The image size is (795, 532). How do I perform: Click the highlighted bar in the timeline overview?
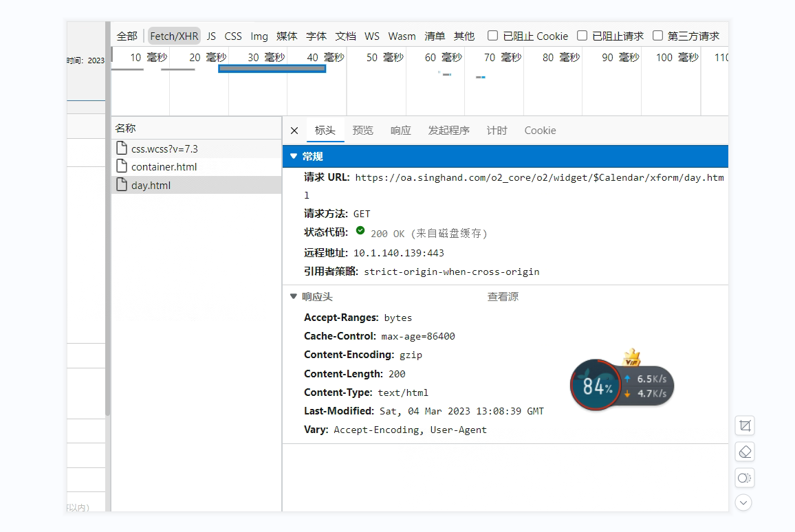click(272, 68)
